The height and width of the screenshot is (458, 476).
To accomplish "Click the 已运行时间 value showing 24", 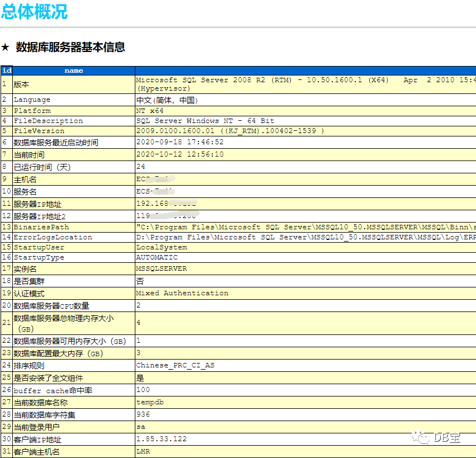I will (140, 166).
